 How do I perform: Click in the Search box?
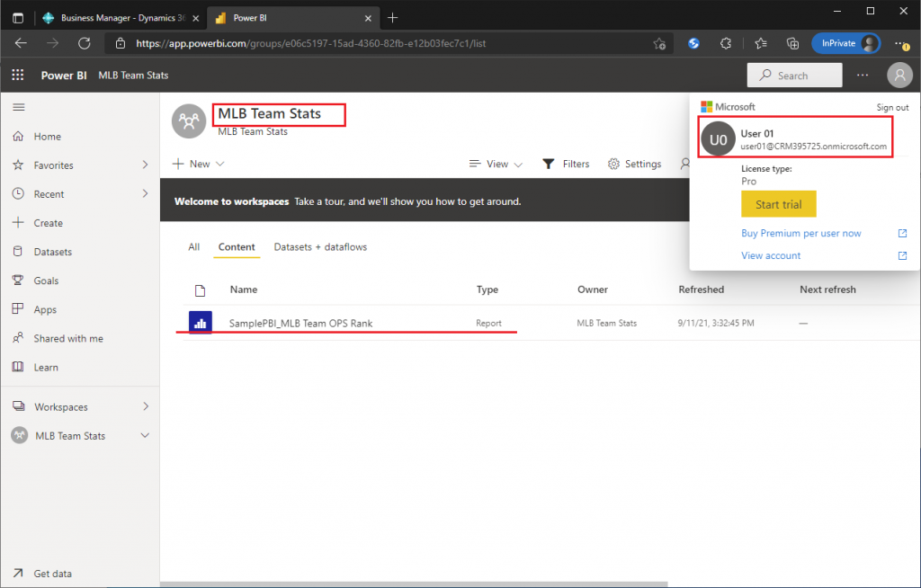pos(794,76)
